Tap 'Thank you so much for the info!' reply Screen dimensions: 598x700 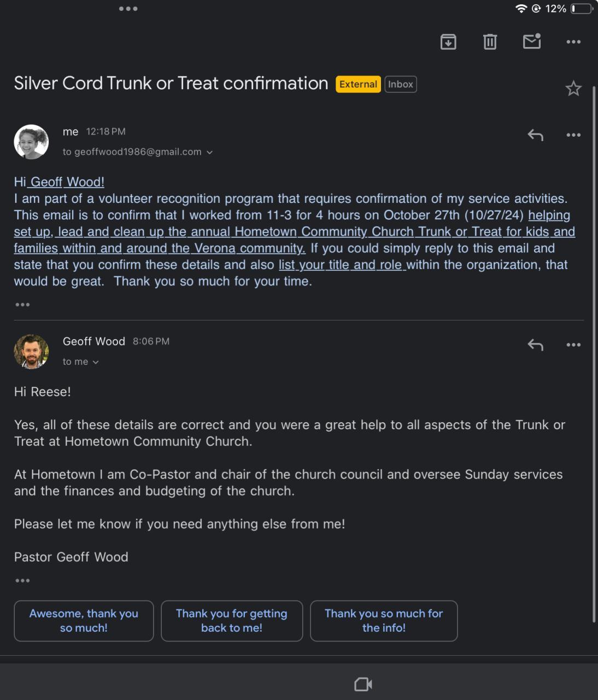pos(384,621)
